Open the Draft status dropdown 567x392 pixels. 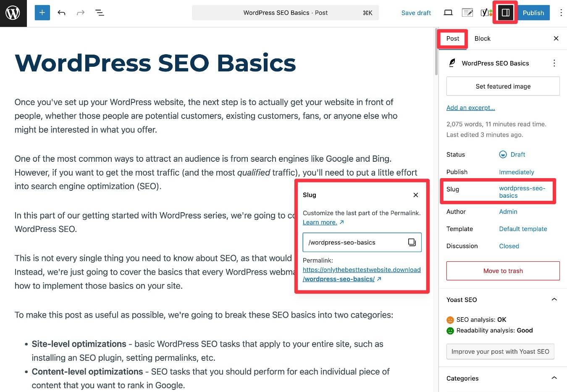pos(512,154)
